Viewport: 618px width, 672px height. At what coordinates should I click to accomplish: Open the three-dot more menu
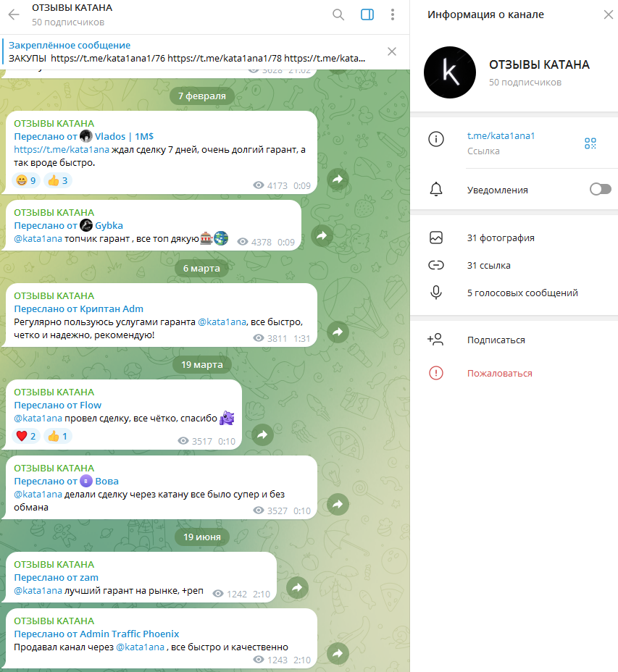pos(393,14)
